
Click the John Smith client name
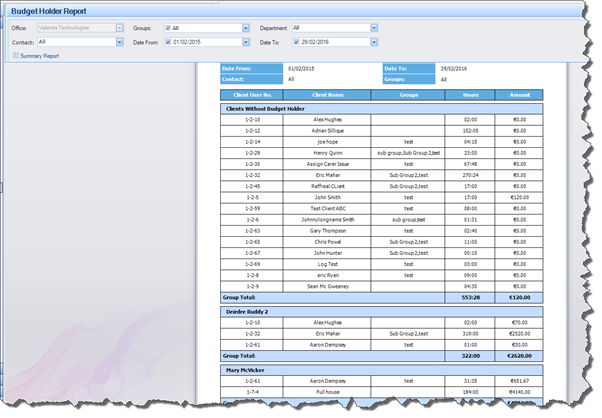point(327,198)
